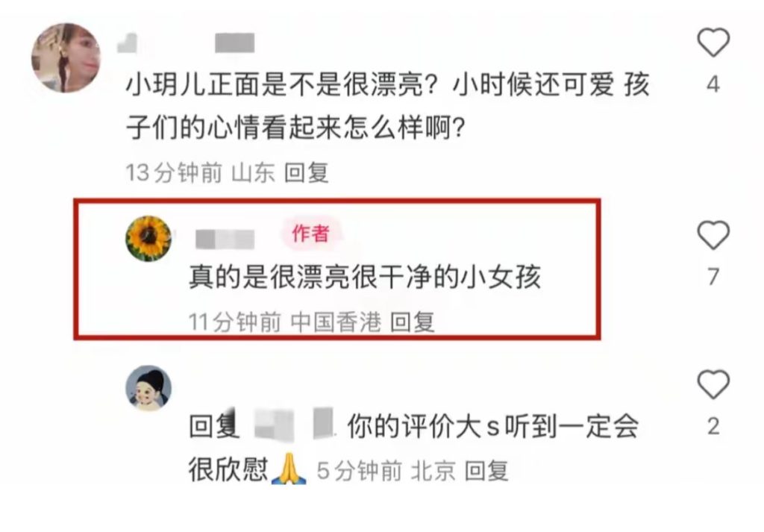The image size is (764, 532).
Task: Open the mentioned username after 回复
Action: 294,425
